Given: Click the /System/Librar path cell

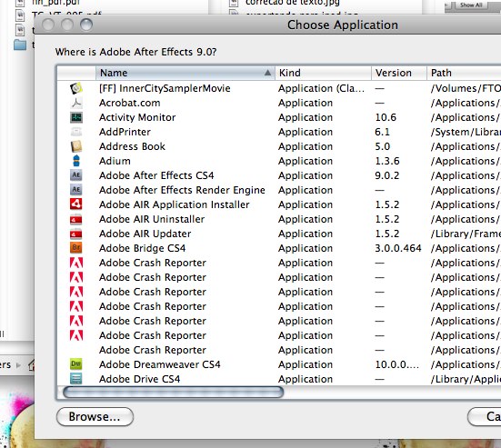Looking at the screenshot, I should pyautogui.click(x=466, y=132).
